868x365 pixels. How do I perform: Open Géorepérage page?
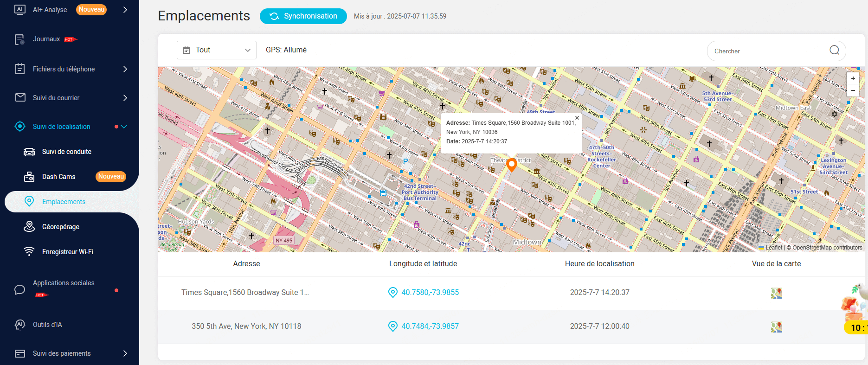pyautogui.click(x=61, y=227)
